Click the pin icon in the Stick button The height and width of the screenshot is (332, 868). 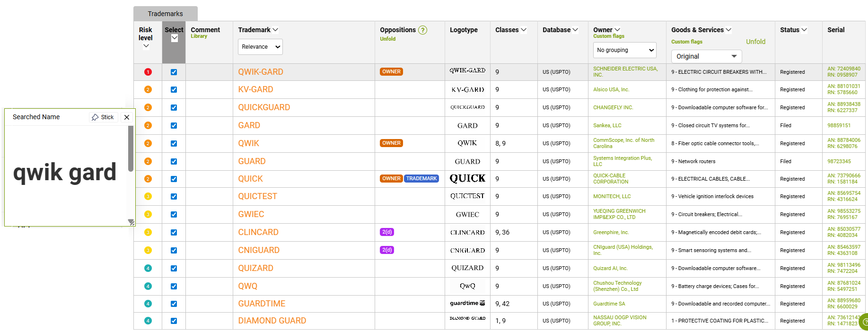click(x=95, y=117)
